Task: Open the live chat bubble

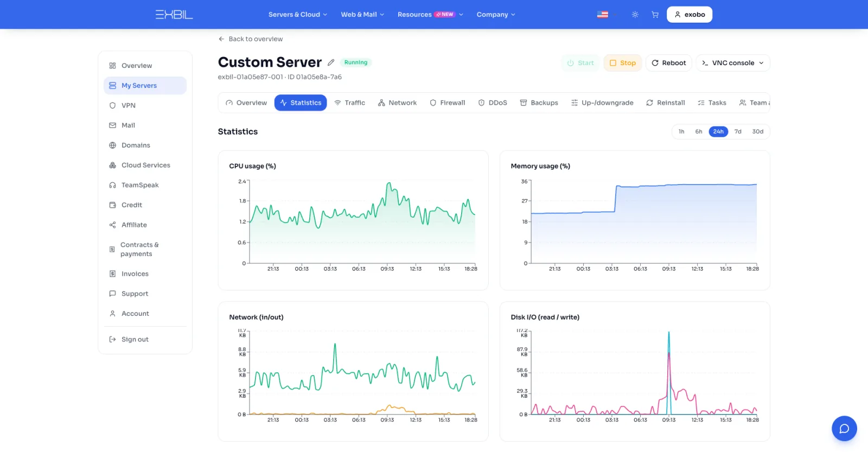Action: point(844,429)
